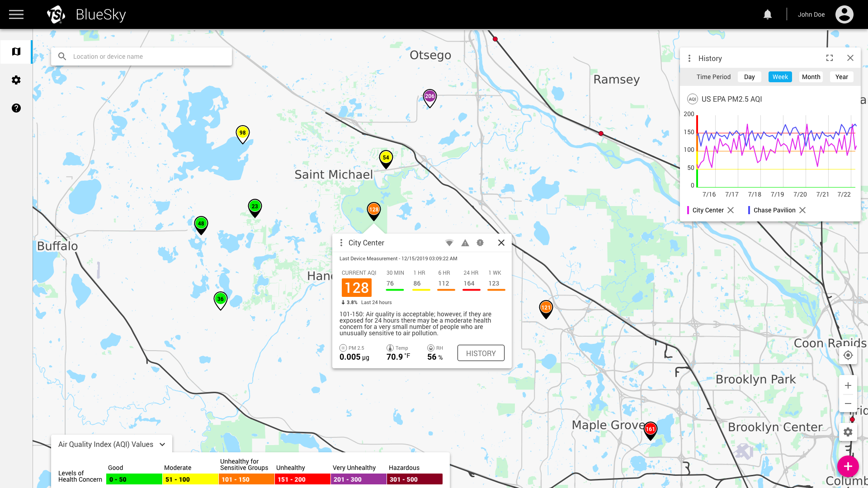Image resolution: width=868 pixels, height=488 pixels.
Task: Click the pink add floating button
Action: coord(848,466)
